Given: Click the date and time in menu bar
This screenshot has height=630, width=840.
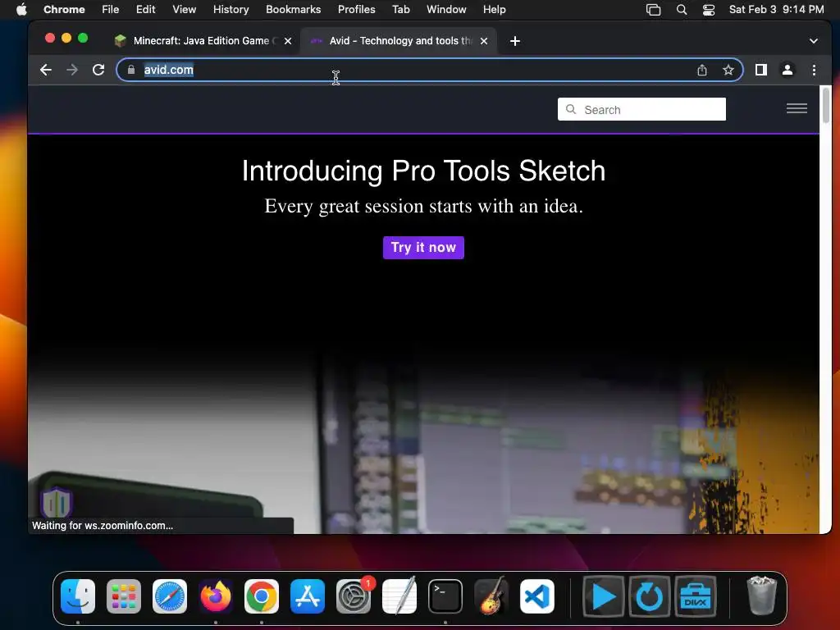Looking at the screenshot, I should 776,10.
